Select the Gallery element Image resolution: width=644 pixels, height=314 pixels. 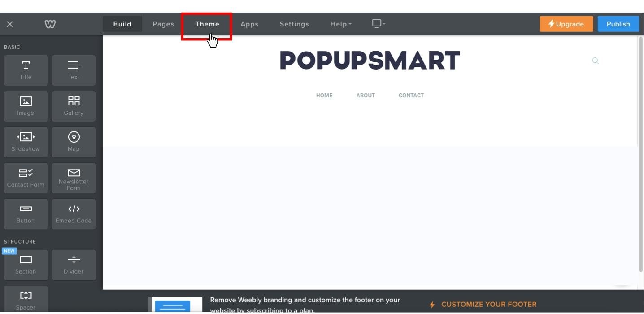74,106
